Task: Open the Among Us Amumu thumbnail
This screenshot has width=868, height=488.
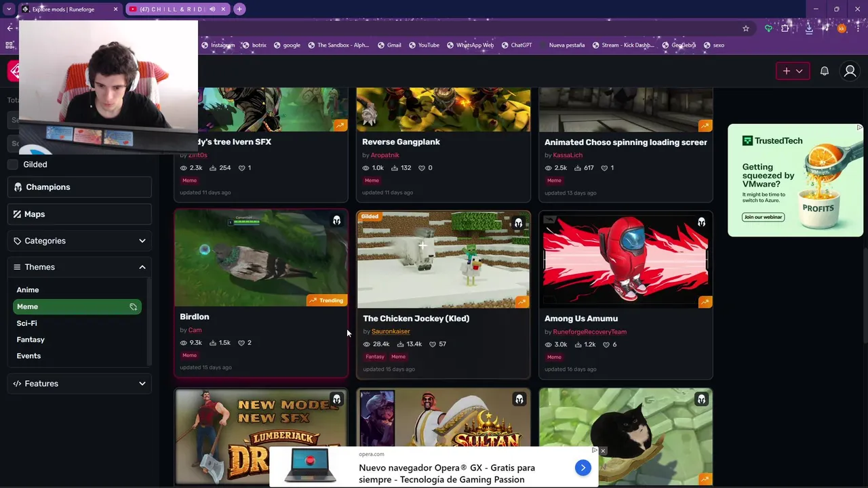Action: coord(626,260)
